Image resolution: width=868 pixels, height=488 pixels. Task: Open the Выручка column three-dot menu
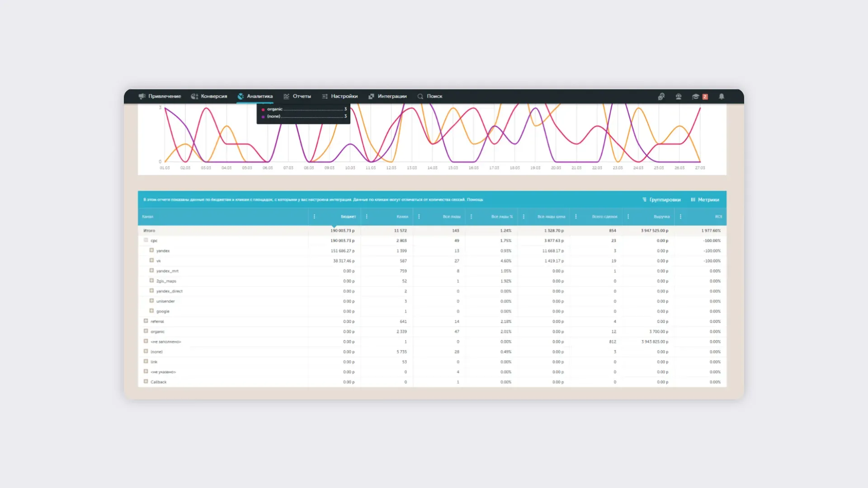tap(628, 216)
